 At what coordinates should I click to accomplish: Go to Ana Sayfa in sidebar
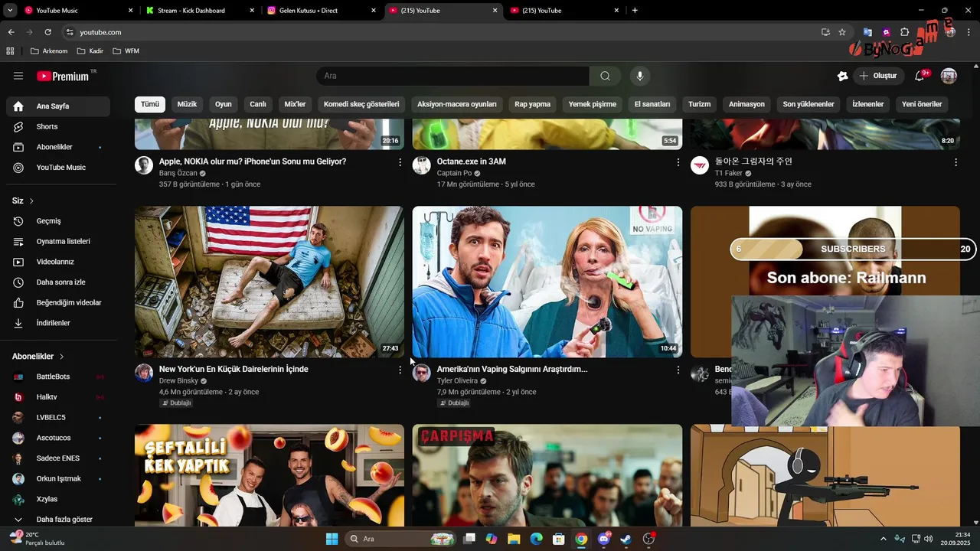coord(58,106)
